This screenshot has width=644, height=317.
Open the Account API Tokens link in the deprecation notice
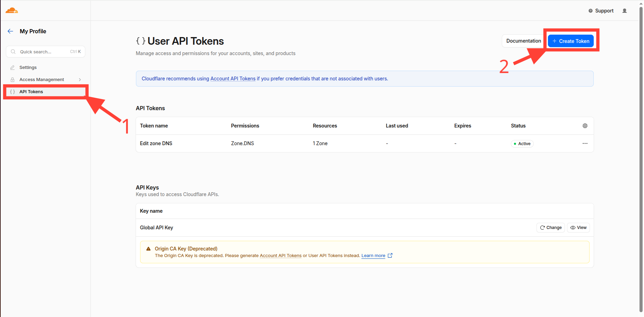(x=281, y=256)
